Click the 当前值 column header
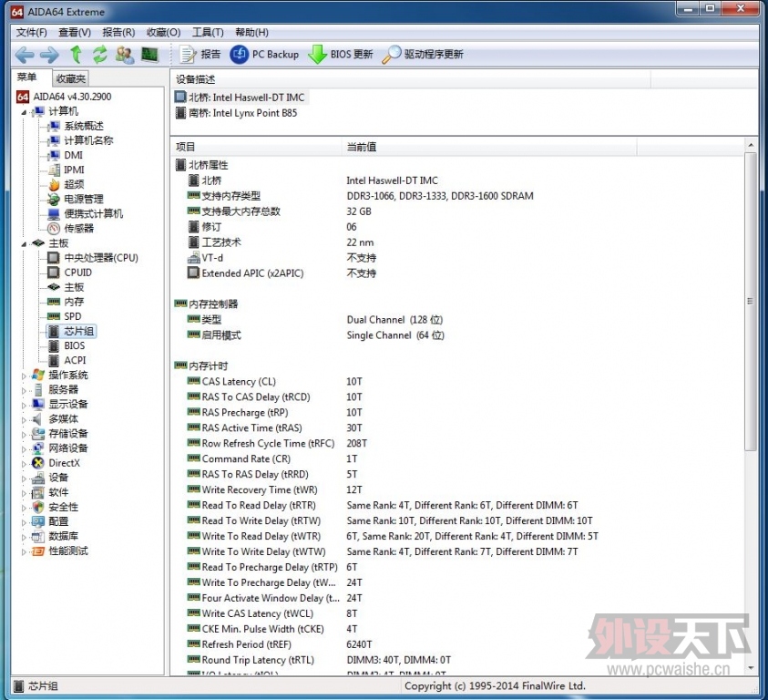 pos(489,147)
